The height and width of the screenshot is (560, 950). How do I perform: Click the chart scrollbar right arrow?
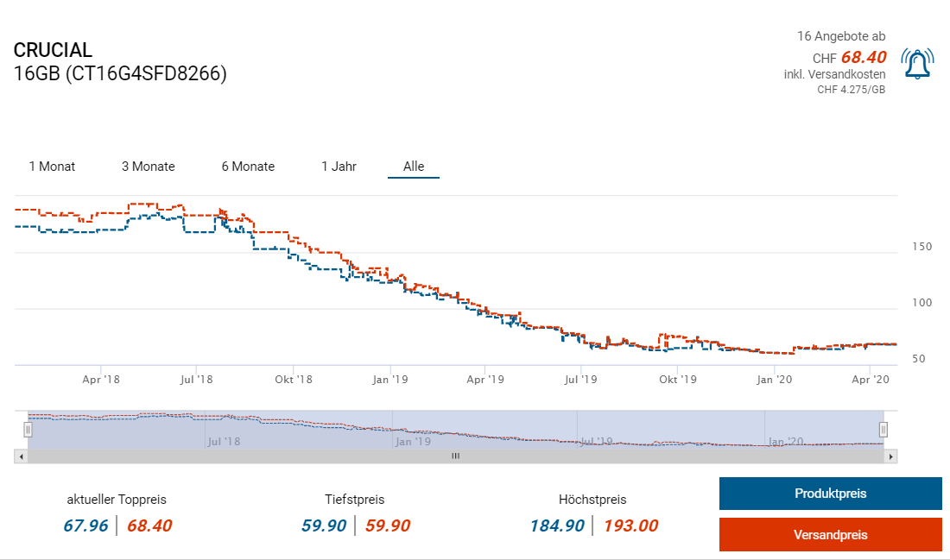890,456
